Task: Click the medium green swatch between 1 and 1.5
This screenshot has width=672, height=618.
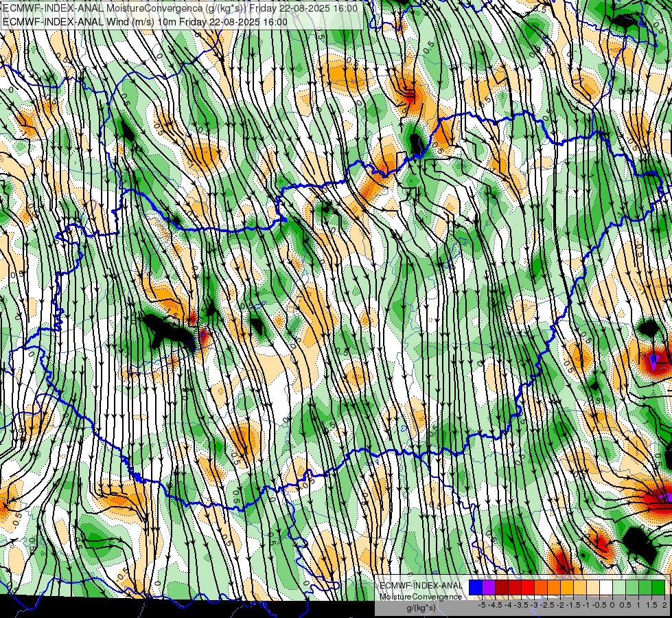Action: 645,588
